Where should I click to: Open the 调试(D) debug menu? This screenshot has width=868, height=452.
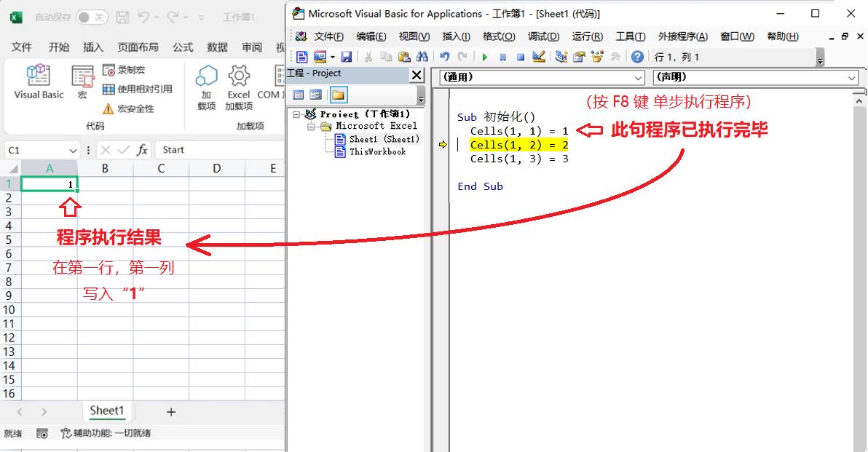tap(543, 36)
